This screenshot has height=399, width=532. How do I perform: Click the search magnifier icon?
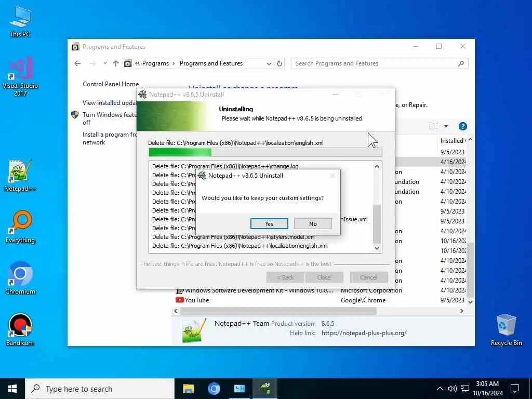coord(461,63)
